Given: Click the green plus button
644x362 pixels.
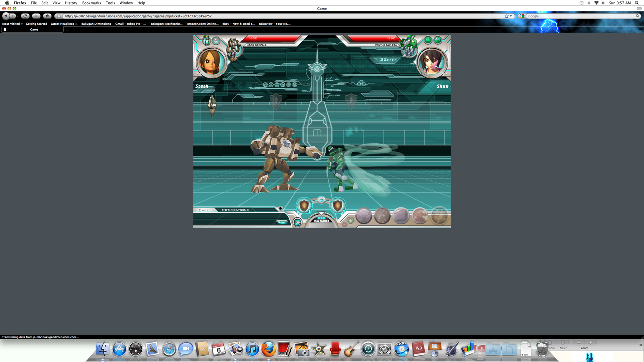Looking at the screenshot, I should (x=351, y=220).
